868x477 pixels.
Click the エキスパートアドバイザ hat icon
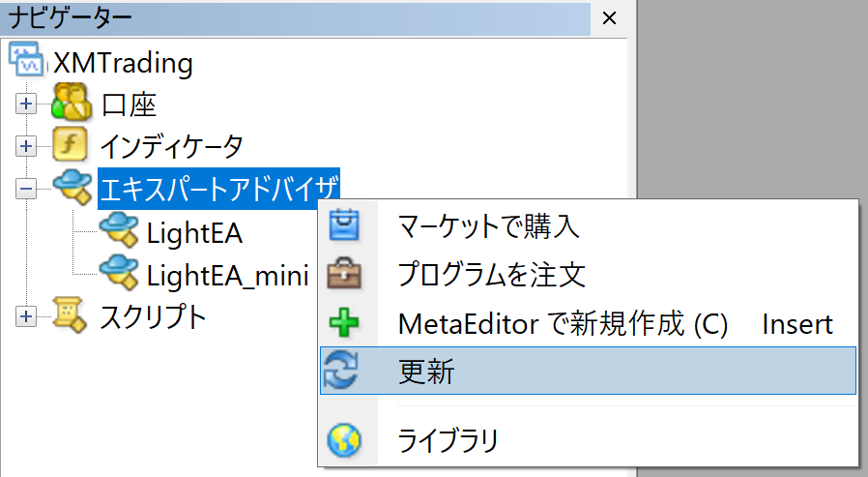coord(71,187)
